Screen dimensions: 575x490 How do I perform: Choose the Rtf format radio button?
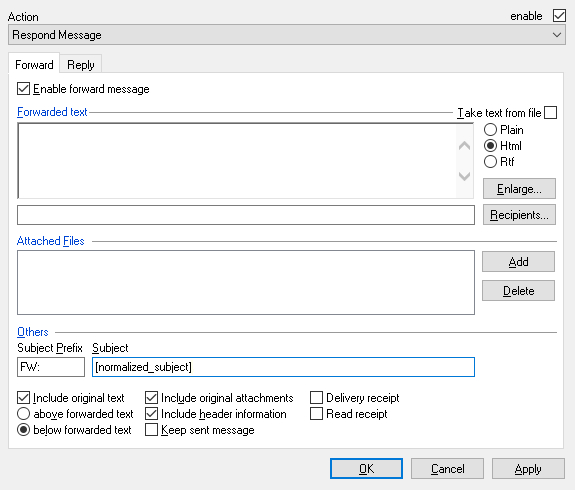[x=490, y=162]
